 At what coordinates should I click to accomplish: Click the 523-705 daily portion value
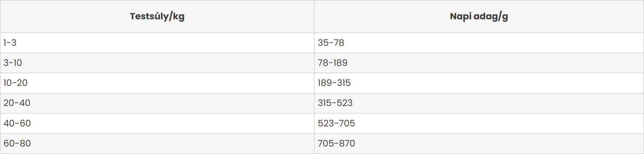tap(336, 124)
